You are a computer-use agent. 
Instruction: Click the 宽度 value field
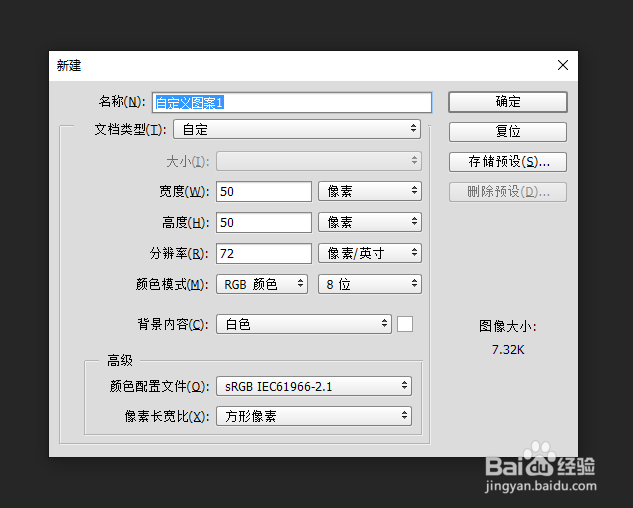click(x=264, y=191)
